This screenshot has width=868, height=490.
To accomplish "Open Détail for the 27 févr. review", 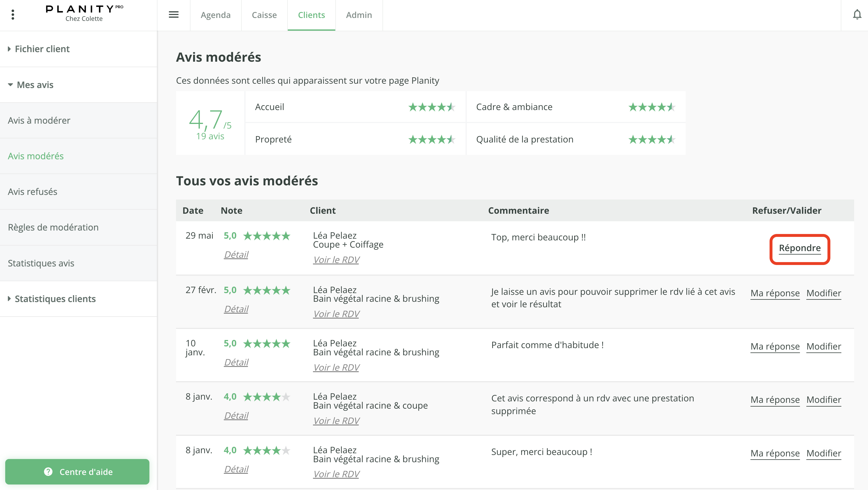I will (x=236, y=309).
